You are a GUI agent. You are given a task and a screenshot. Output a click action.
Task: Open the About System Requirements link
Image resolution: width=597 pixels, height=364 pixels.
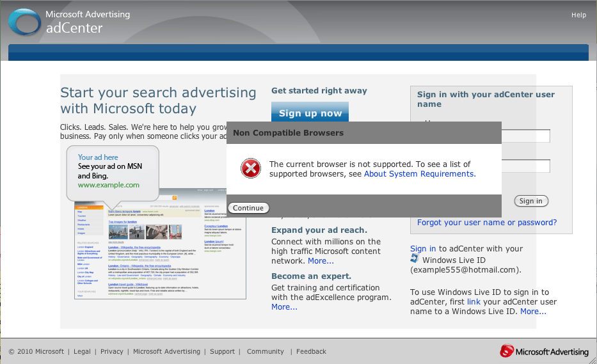[x=420, y=174]
